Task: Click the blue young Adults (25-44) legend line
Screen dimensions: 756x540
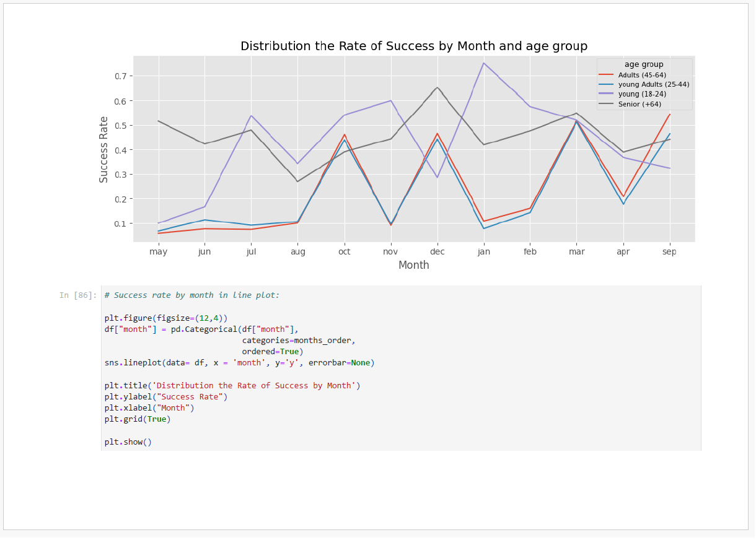Action: 607,85
